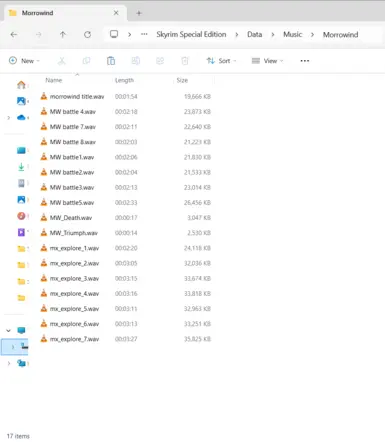
Task: Open the Sort dropdown menu
Action: coord(221,61)
